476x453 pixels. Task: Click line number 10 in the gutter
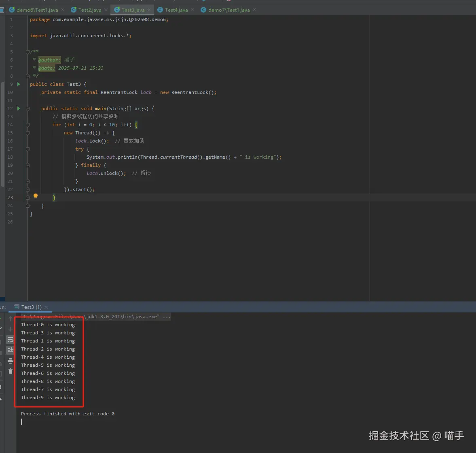10,92
